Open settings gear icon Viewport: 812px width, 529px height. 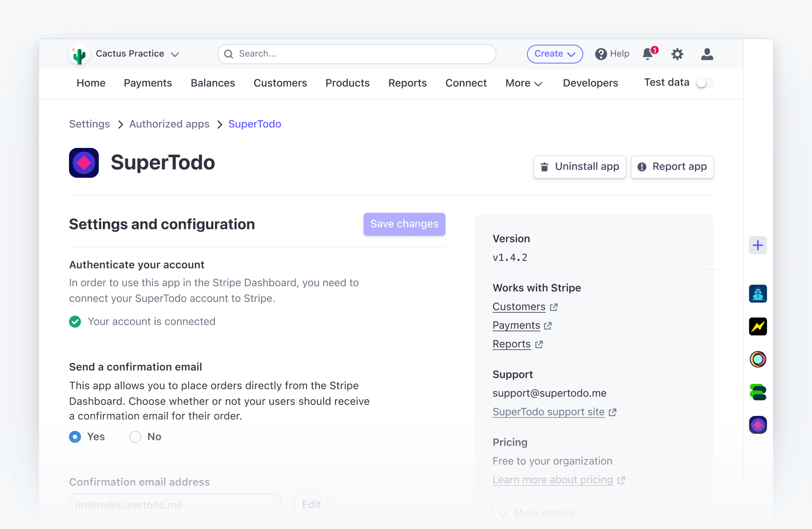tap(677, 54)
